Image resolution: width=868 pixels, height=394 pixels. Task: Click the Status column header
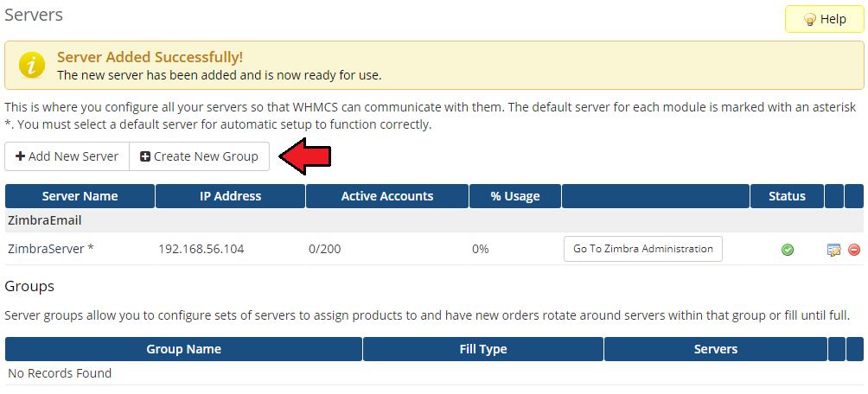pos(788,196)
